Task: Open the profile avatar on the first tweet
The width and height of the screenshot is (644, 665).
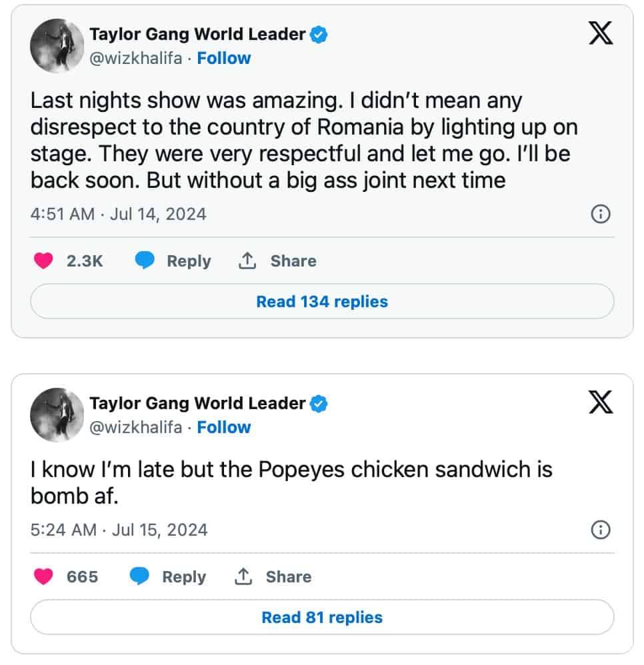Action: pyautogui.click(x=57, y=45)
